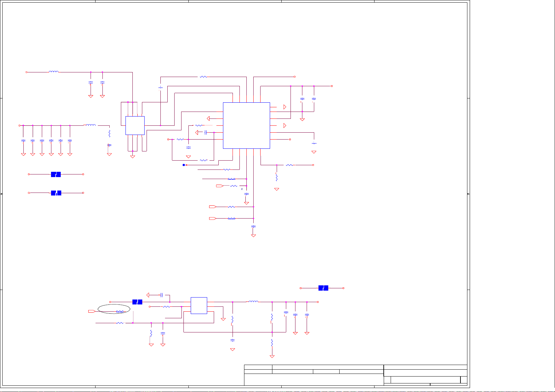This screenshot has width=555, height=392.
Task: Select the IC block in the bottom circuit
Action: coord(199,305)
